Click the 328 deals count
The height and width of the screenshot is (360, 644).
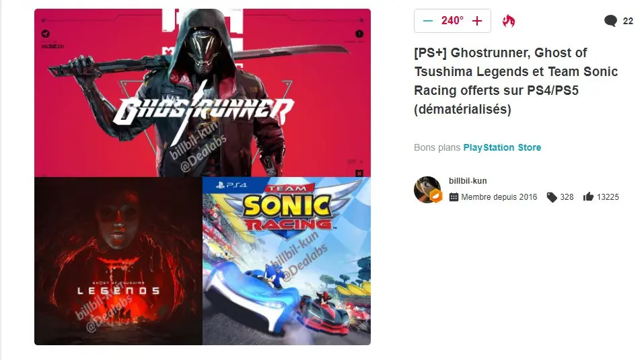tap(567, 197)
